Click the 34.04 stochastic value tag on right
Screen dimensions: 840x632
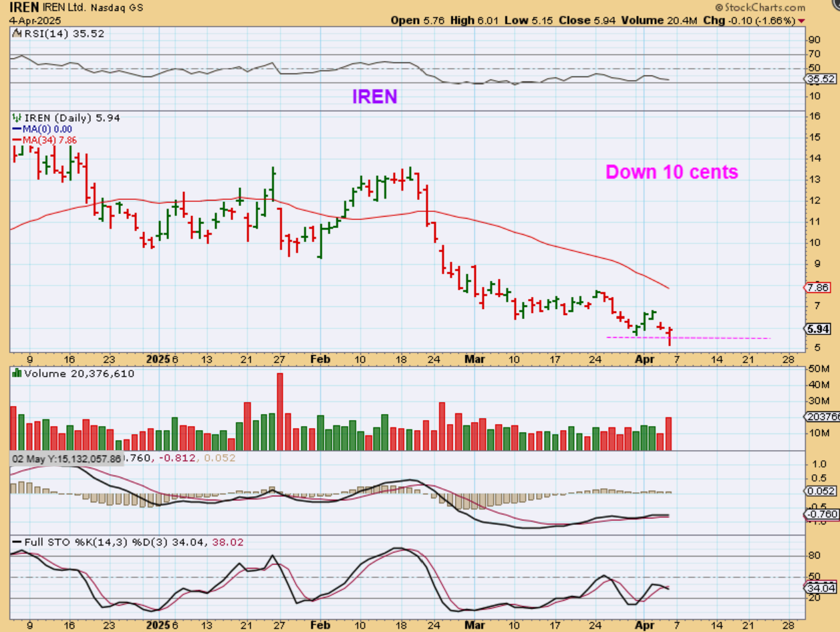[x=821, y=589]
